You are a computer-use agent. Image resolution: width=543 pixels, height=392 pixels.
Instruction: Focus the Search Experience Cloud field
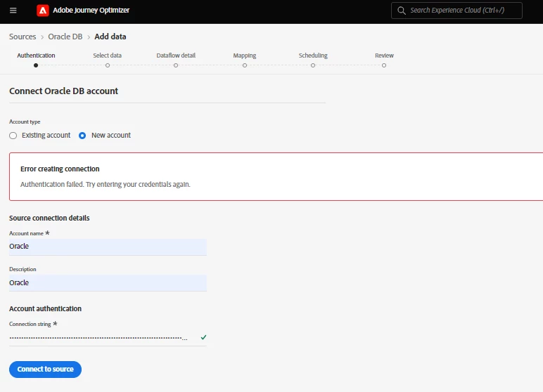(456, 11)
